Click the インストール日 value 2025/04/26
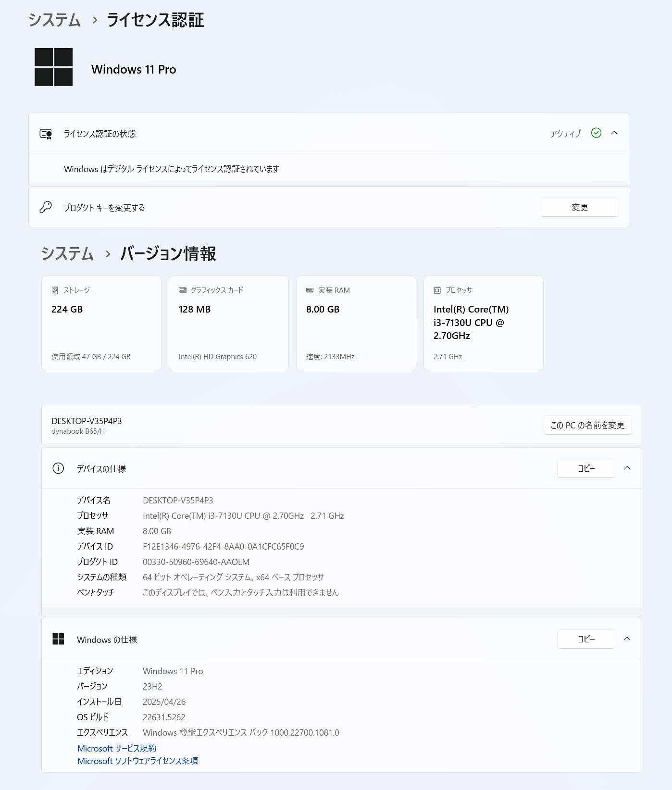Viewport: 672px width, 790px height. coord(164,702)
